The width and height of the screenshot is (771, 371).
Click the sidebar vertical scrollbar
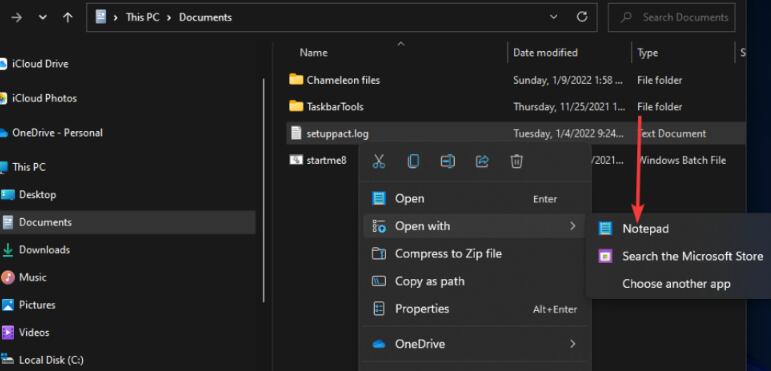[264, 190]
